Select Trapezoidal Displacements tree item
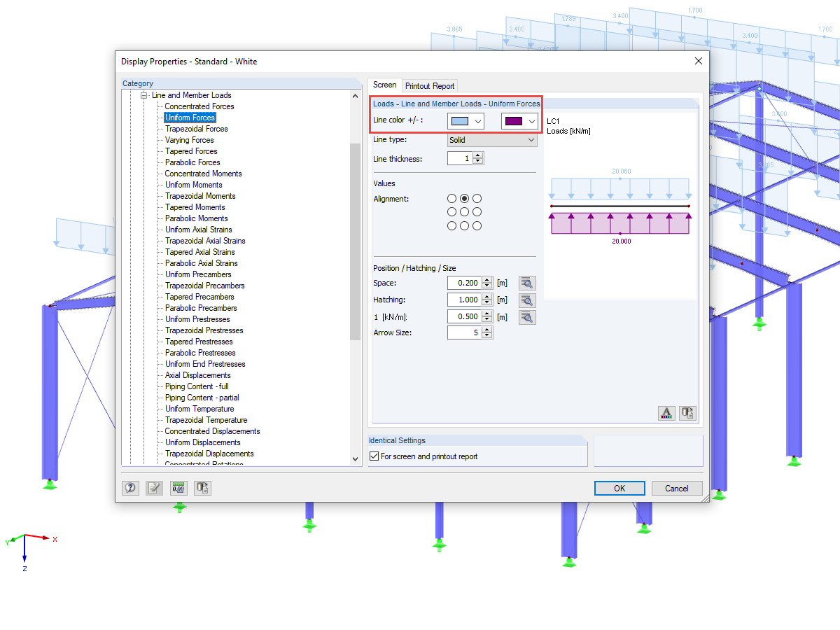 click(209, 454)
